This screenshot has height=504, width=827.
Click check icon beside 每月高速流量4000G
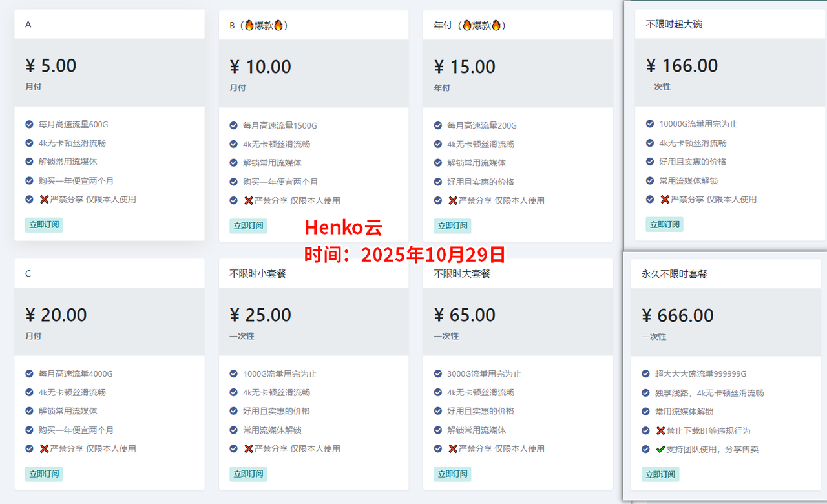(x=29, y=373)
